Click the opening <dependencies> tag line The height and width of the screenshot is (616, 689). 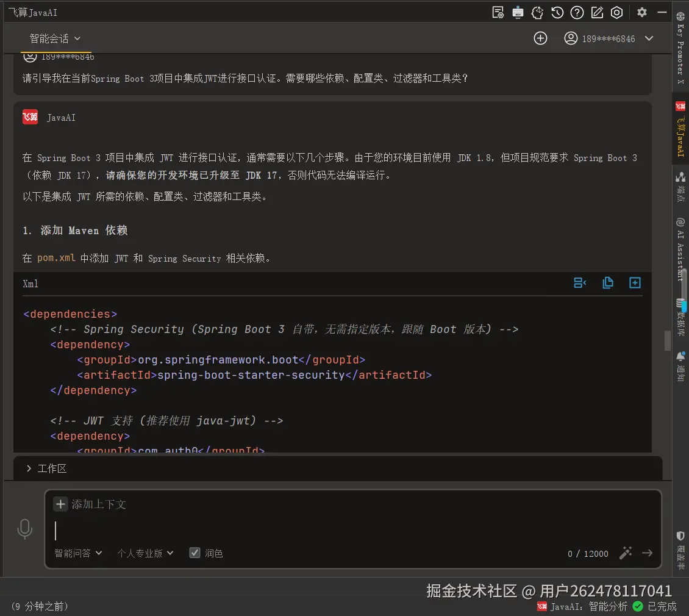pyautogui.click(x=70, y=314)
